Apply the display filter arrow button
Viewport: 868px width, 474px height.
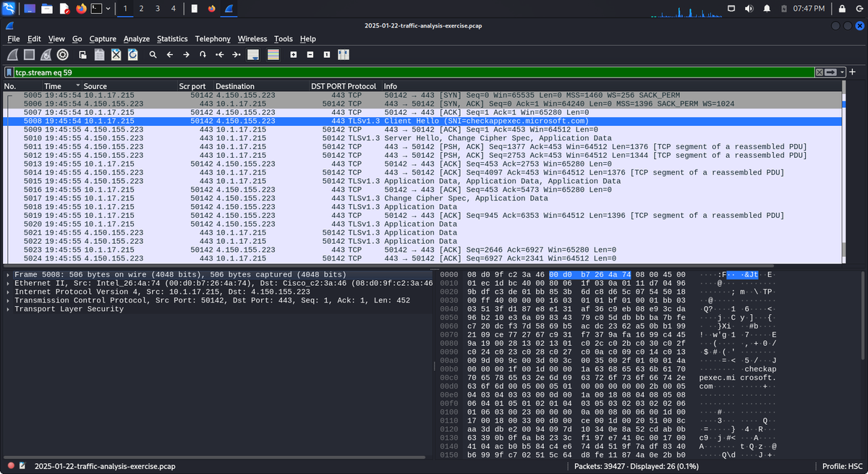830,72
